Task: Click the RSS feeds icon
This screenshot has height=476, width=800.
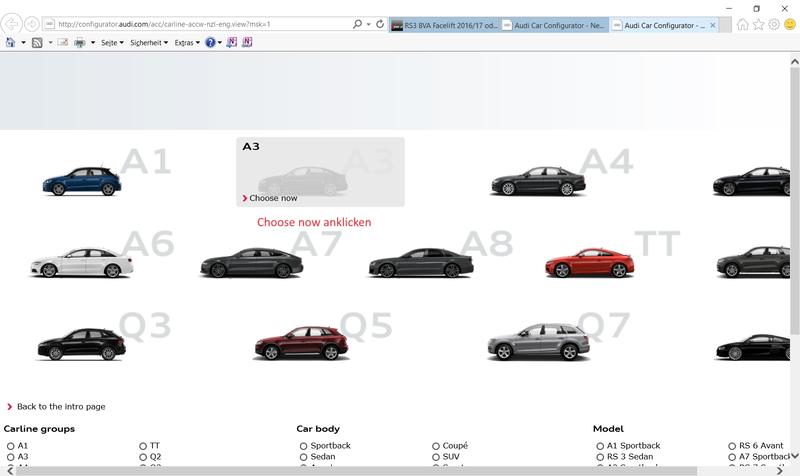Action: tap(37, 43)
